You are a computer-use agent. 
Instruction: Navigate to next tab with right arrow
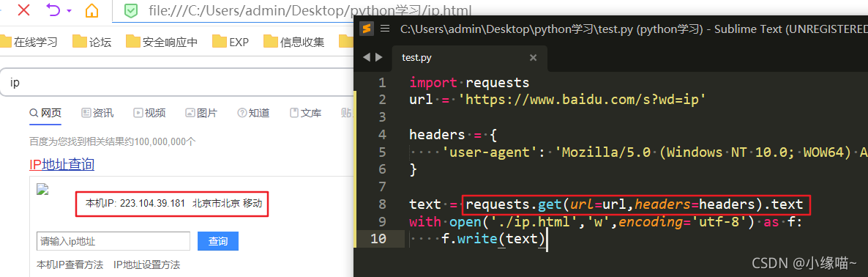pyautogui.click(x=378, y=57)
